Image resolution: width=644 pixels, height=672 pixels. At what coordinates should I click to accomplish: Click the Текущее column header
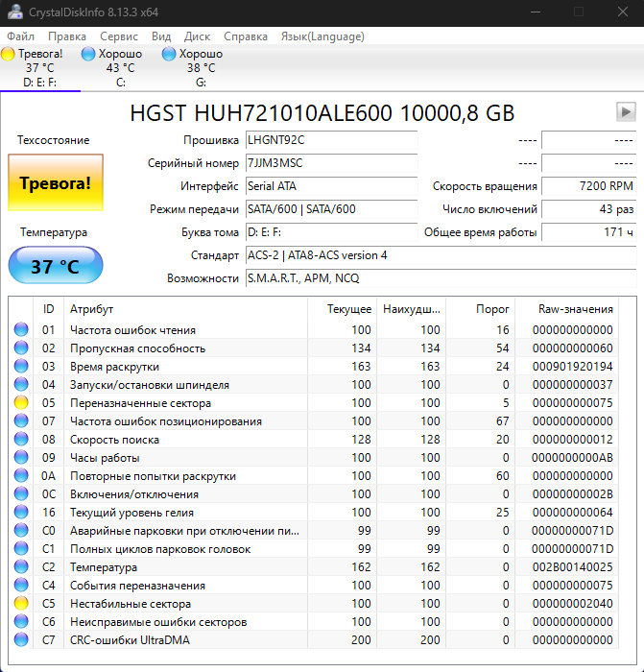pyautogui.click(x=342, y=309)
